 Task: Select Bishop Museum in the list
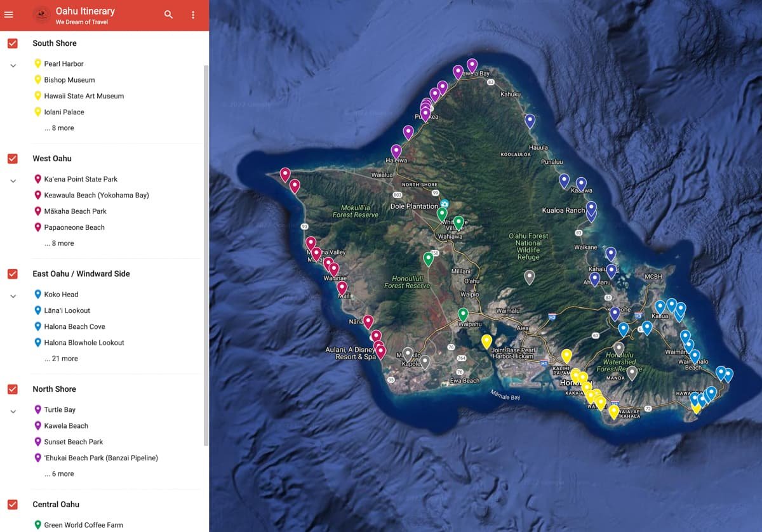tap(69, 80)
